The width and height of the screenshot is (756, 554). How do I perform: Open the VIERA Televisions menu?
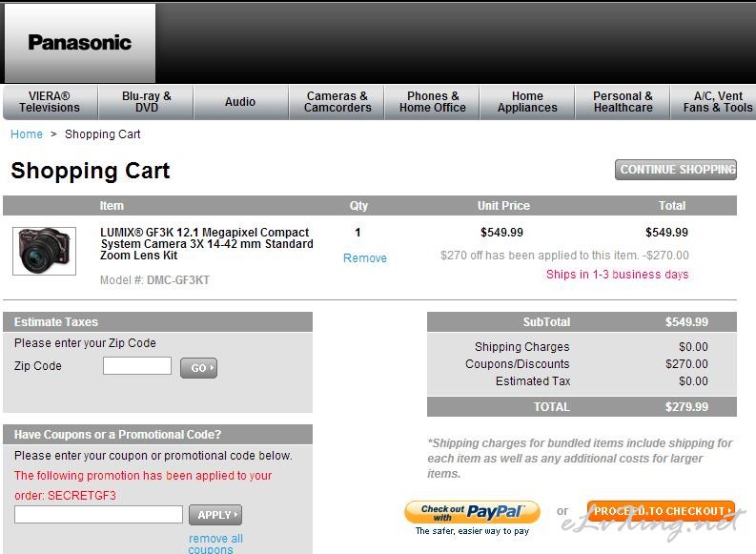click(50, 102)
